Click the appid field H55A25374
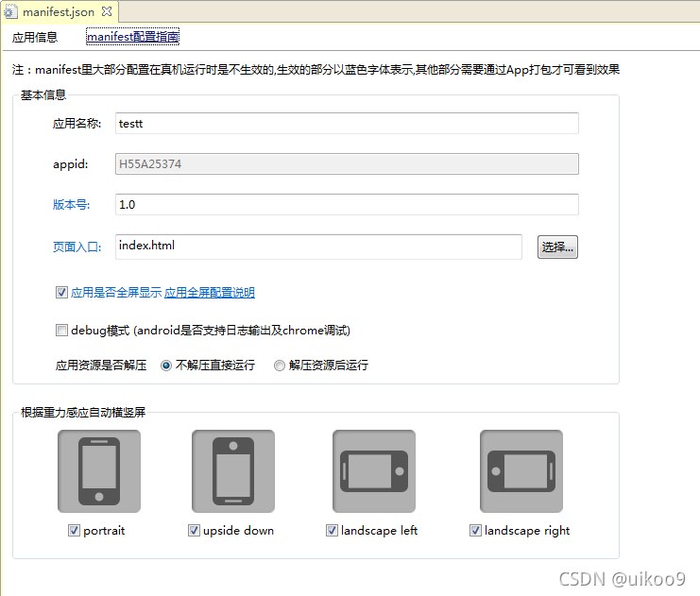The image size is (700, 596). pyautogui.click(x=347, y=163)
